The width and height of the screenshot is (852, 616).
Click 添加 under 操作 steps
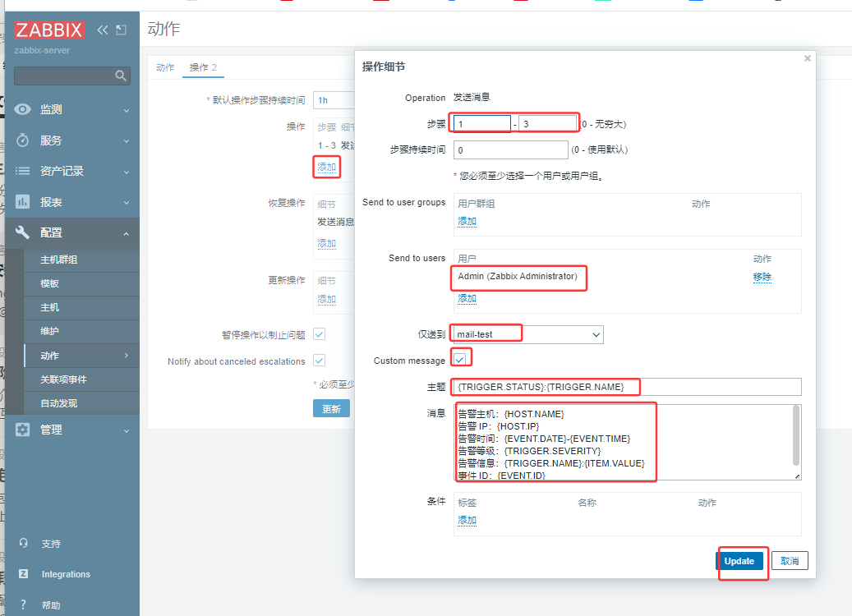click(x=326, y=167)
